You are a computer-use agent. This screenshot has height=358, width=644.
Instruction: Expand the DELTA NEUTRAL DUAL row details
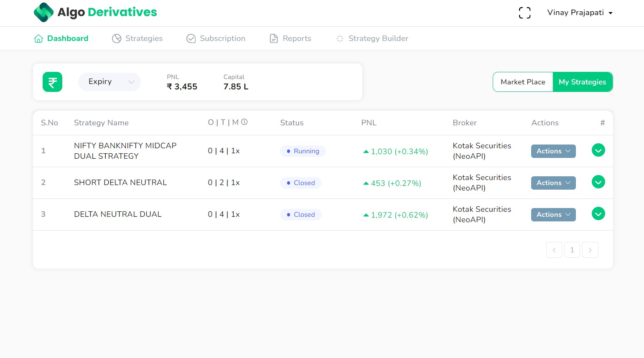[x=598, y=214]
